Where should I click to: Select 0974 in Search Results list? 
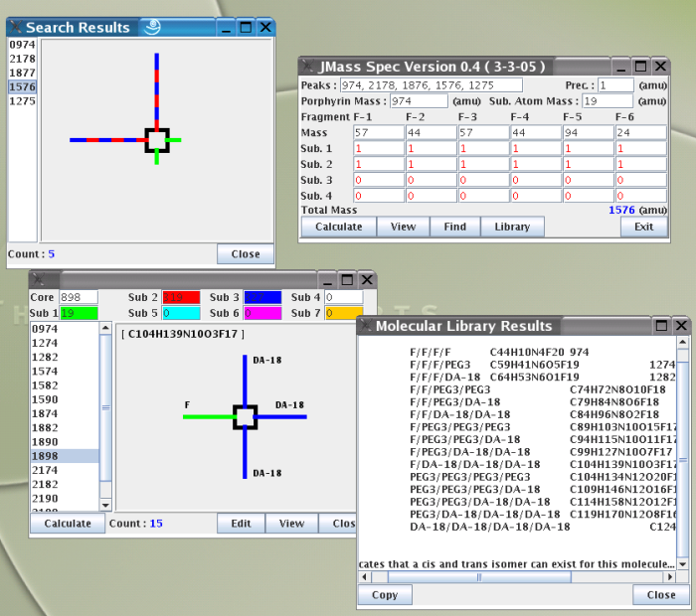(22, 45)
